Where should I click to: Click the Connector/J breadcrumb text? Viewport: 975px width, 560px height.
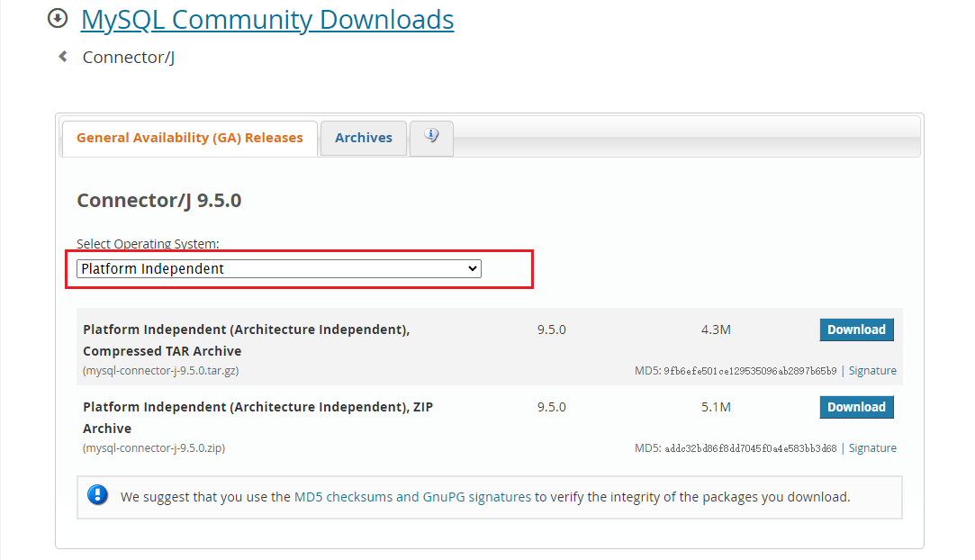[129, 58]
